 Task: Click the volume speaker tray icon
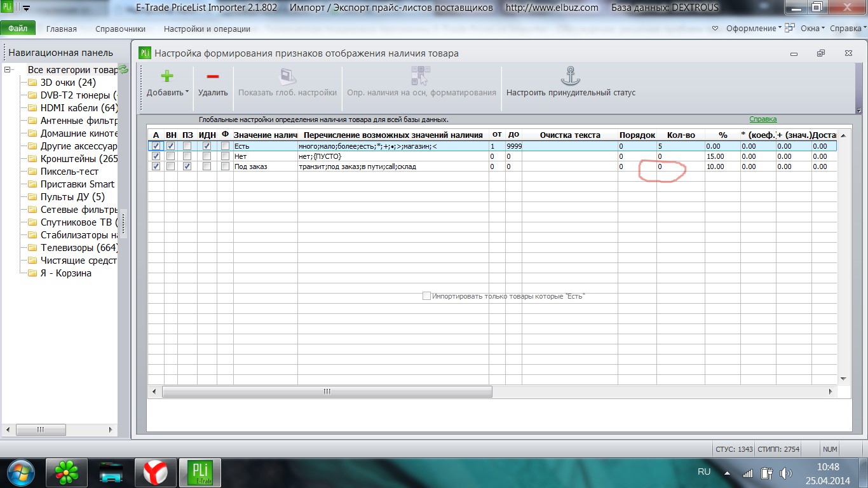(x=785, y=473)
